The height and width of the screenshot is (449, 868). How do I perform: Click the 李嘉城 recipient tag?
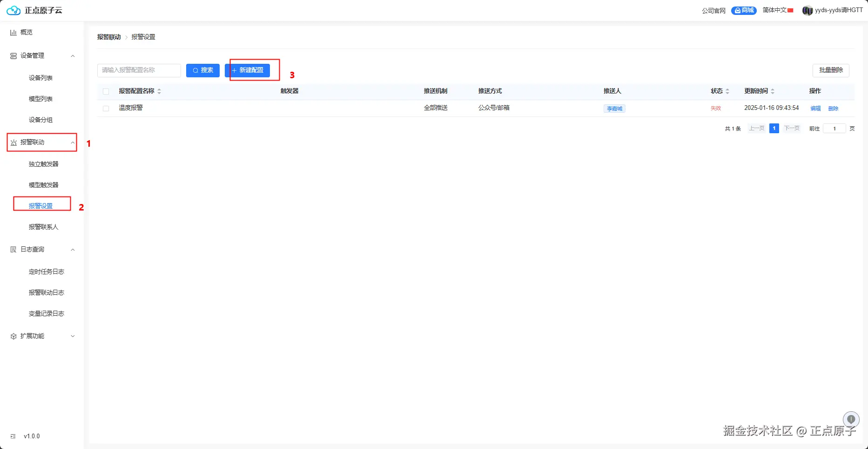pos(614,109)
